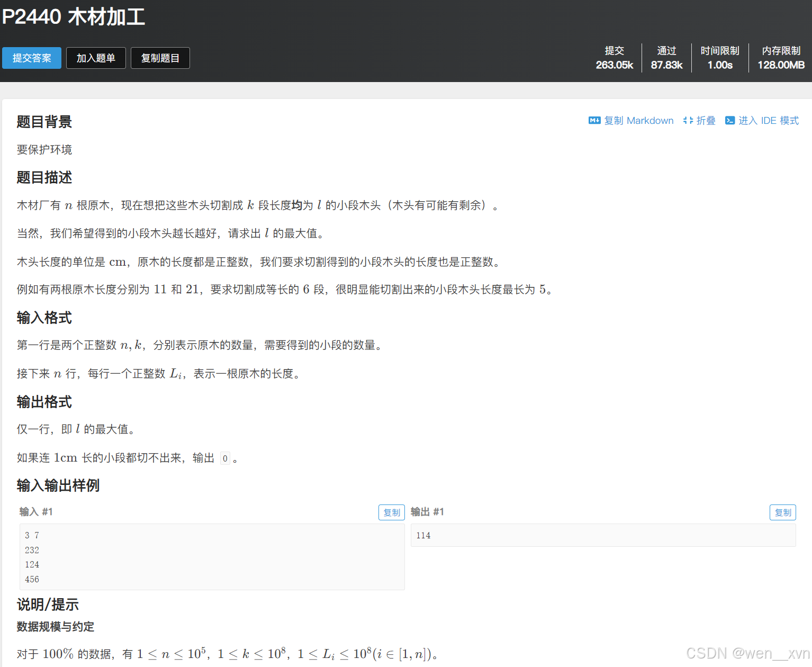
Task: Click the 数据规模与约定 subheading
Action: point(56,627)
